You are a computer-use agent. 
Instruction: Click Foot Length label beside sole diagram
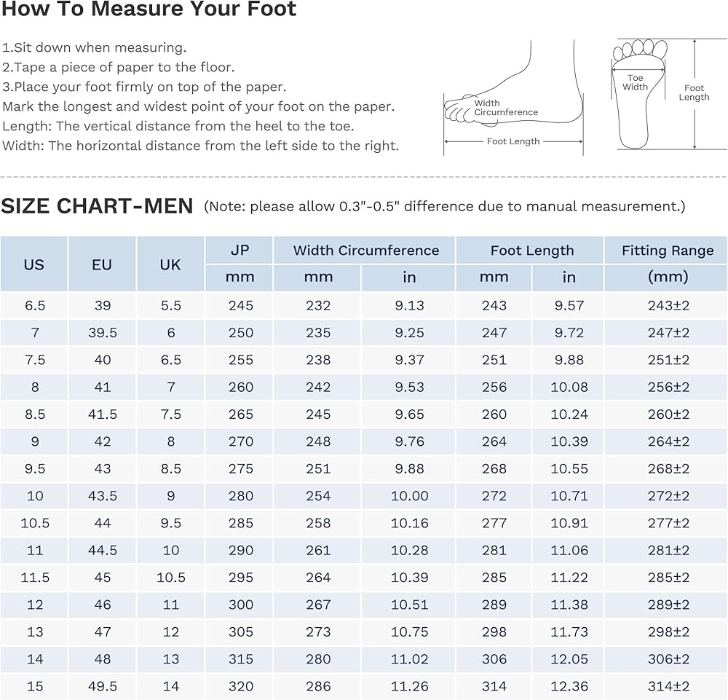[694, 93]
